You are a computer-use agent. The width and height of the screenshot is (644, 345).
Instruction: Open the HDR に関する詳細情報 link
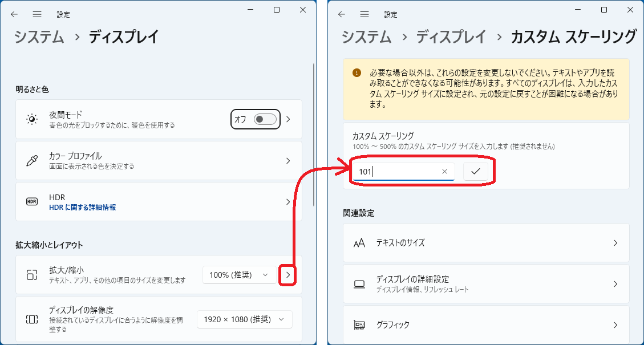pos(82,208)
